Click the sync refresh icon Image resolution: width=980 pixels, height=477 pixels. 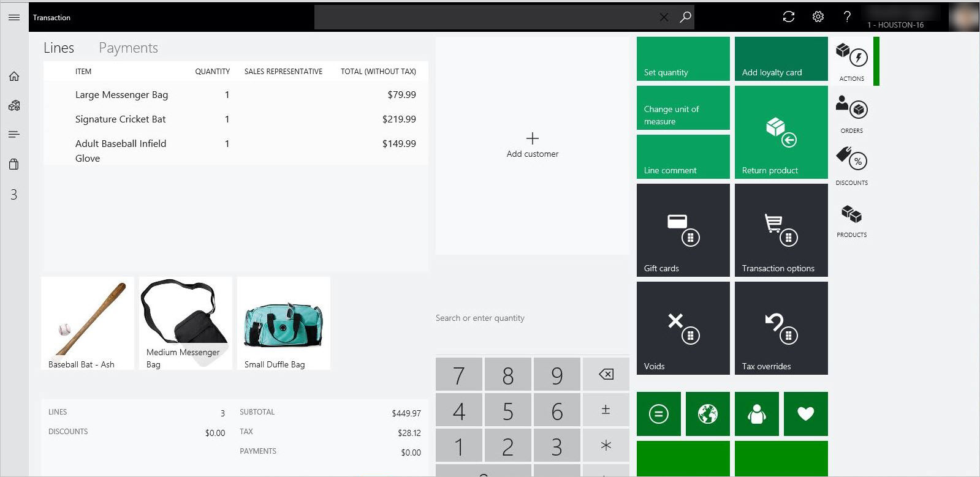[789, 17]
